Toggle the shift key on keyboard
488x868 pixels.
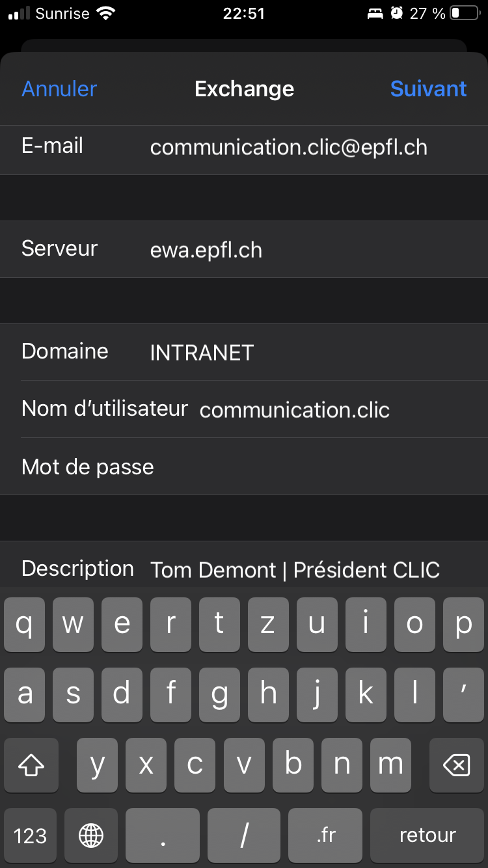31,766
